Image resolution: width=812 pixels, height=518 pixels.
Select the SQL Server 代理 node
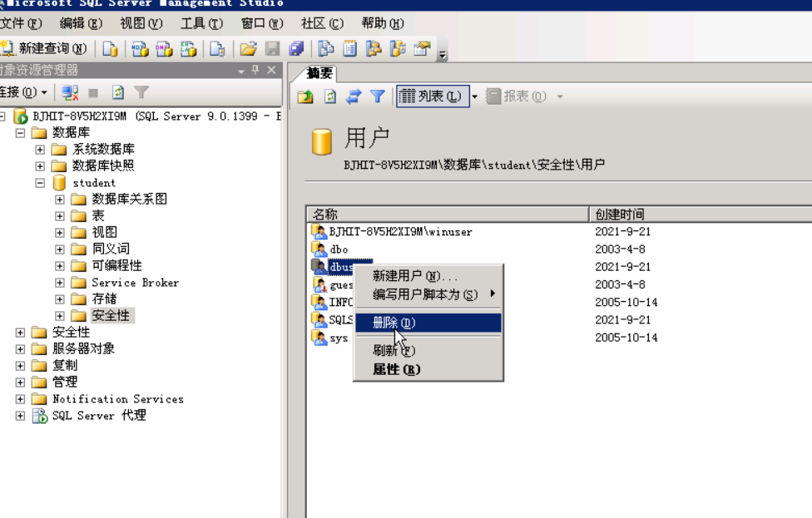[99, 416]
